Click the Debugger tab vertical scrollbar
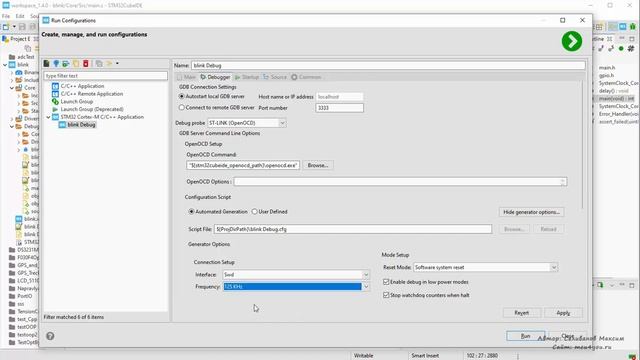 (x=582, y=146)
